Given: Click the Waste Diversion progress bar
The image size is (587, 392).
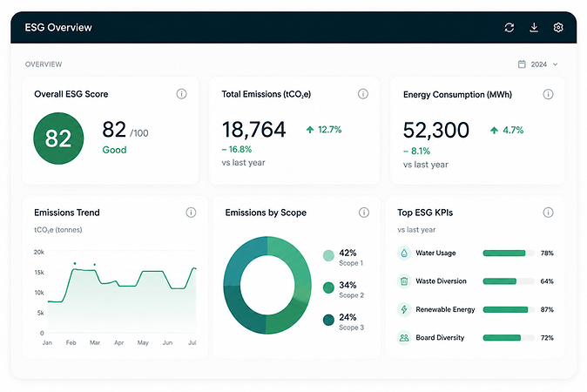Looking at the screenshot, I should point(509,281).
